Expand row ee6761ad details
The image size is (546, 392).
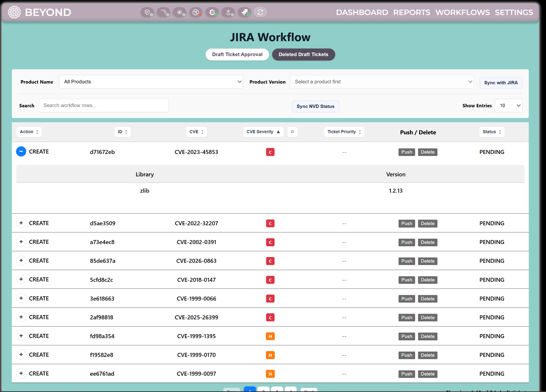(x=21, y=373)
